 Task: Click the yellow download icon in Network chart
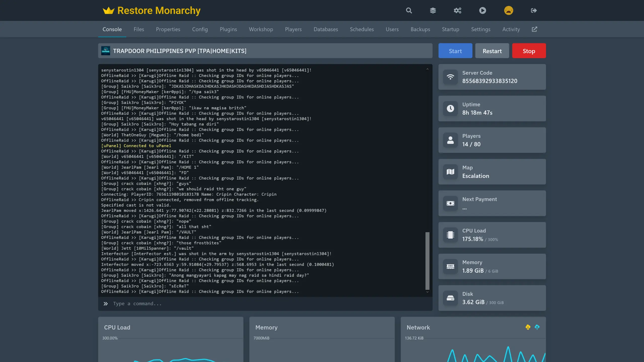528,327
